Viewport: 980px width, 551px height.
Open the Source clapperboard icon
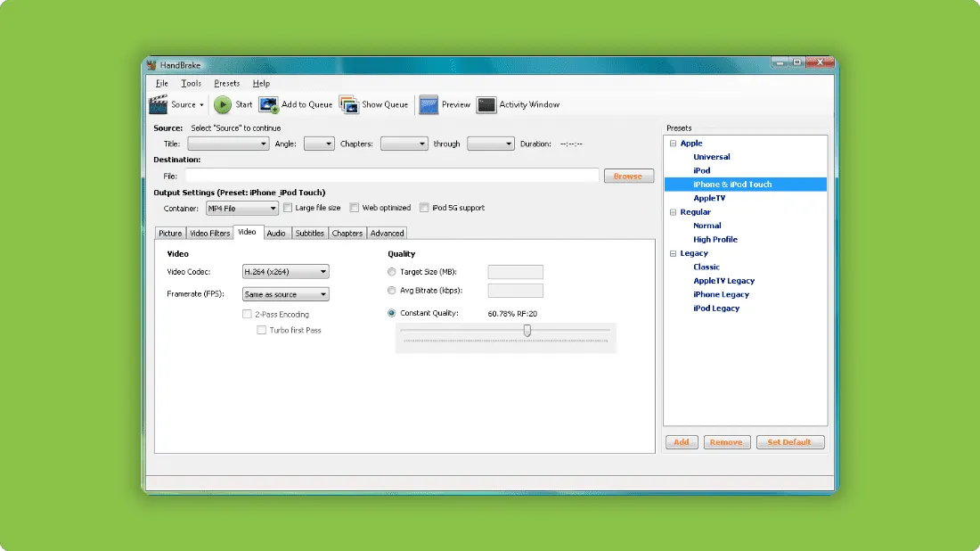158,104
